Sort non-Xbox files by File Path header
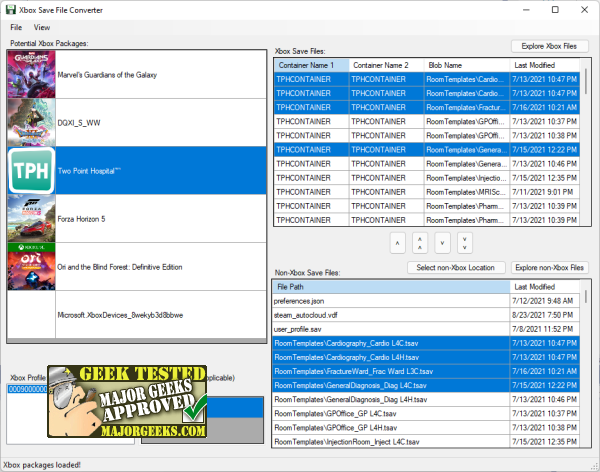 (x=391, y=287)
